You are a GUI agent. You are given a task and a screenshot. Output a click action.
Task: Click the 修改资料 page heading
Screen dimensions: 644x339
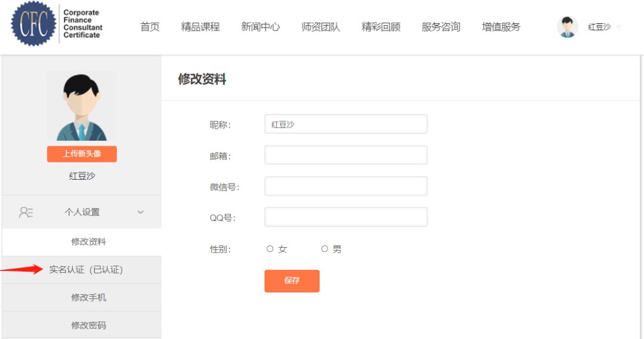(x=202, y=79)
